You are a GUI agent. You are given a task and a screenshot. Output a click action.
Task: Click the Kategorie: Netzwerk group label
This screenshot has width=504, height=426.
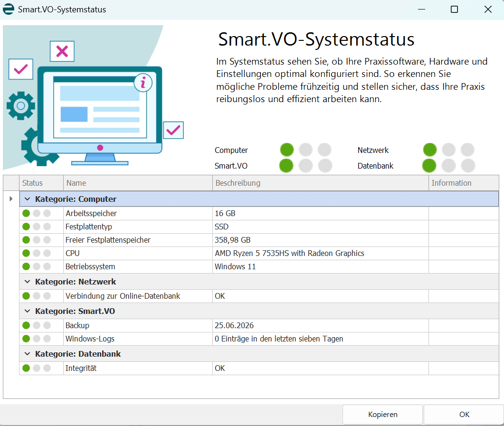click(76, 282)
